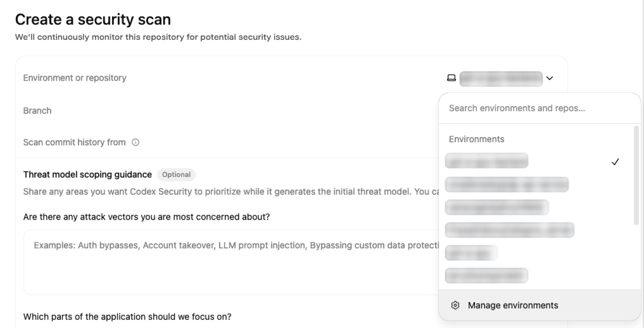This screenshot has height=328, width=644.
Task: Choose the fifth, shortest environment entry
Action: pyautogui.click(x=471, y=253)
